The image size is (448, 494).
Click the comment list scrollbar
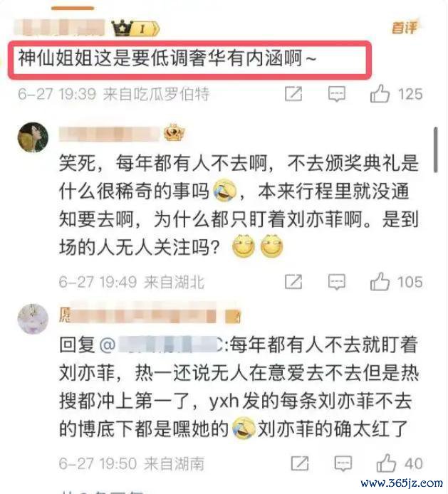click(436, 150)
